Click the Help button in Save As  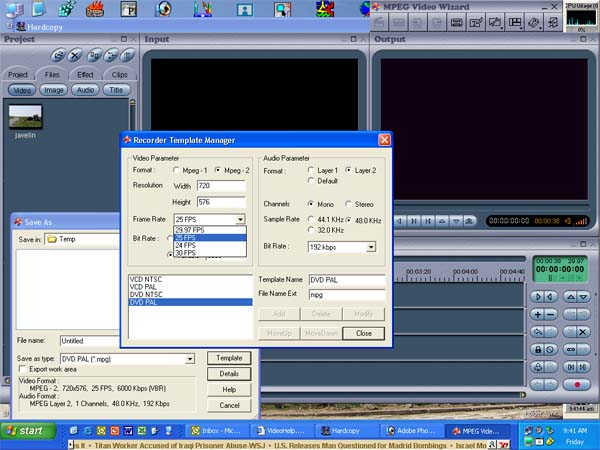pyautogui.click(x=229, y=390)
